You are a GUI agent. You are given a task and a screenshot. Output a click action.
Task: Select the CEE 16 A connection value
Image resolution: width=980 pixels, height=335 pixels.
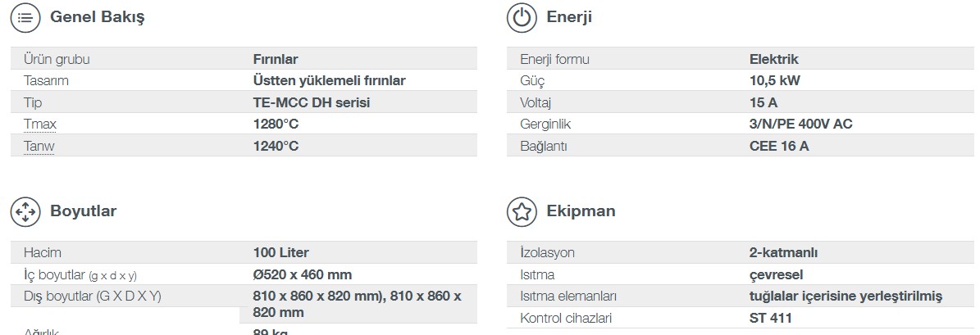[x=779, y=146]
